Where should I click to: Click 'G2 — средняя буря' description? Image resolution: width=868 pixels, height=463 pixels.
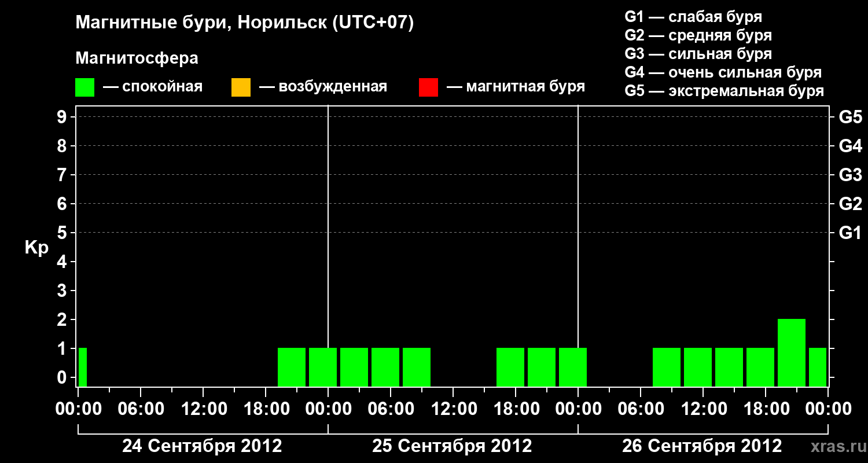tap(698, 35)
